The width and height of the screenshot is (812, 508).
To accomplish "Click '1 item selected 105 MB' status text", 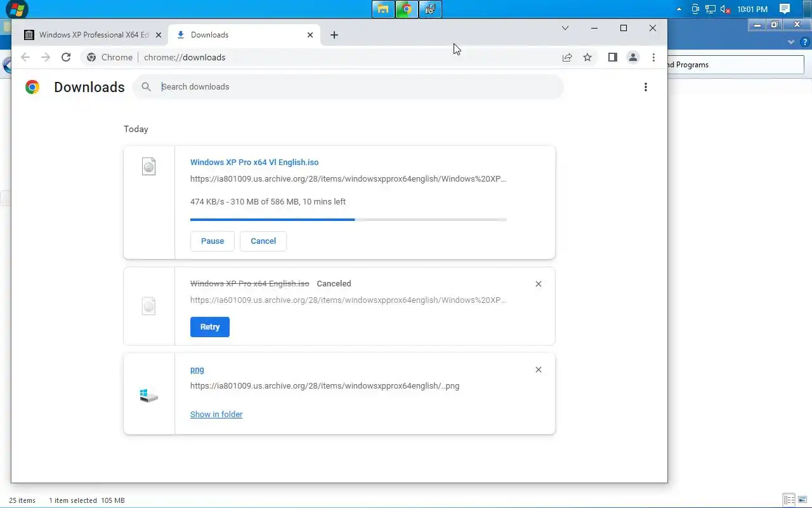I will click(87, 500).
